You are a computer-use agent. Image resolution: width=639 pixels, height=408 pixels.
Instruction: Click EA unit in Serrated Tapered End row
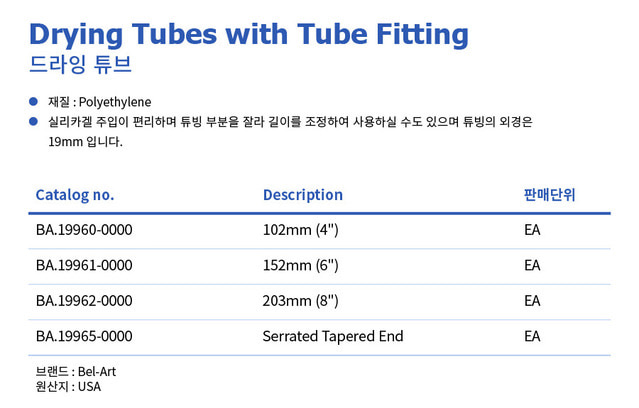pyautogui.click(x=532, y=336)
